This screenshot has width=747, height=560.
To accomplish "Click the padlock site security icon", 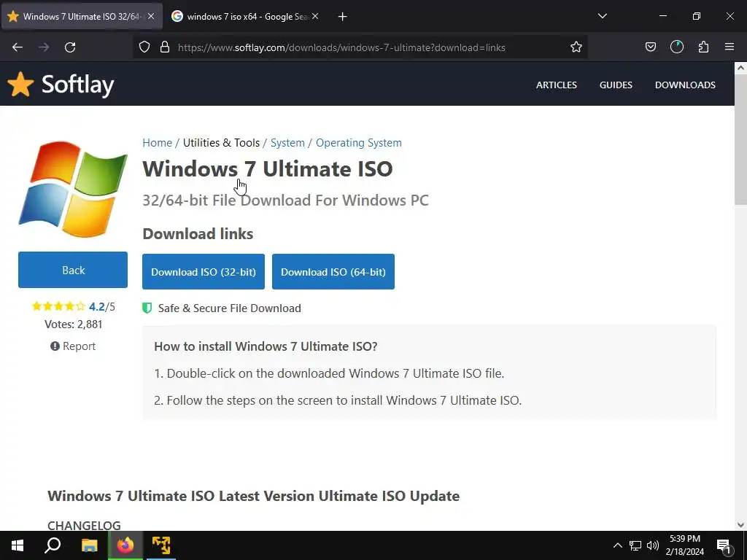I will coord(165,47).
